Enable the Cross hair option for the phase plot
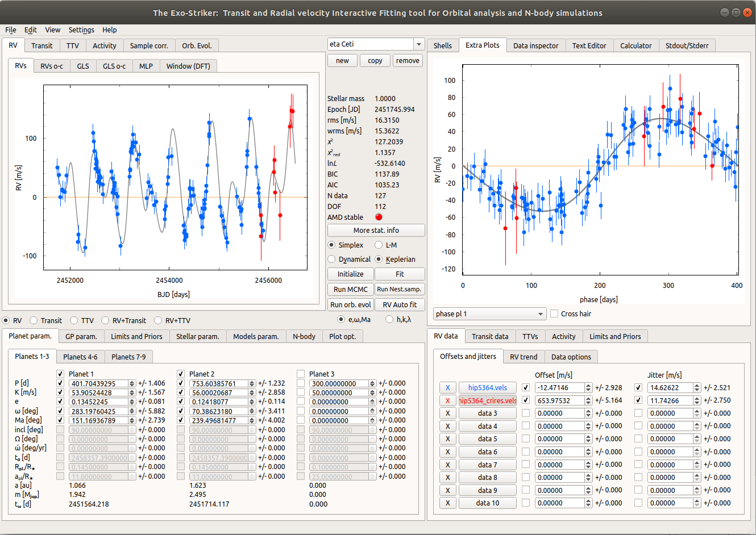The image size is (756, 535). coord(554,314)
